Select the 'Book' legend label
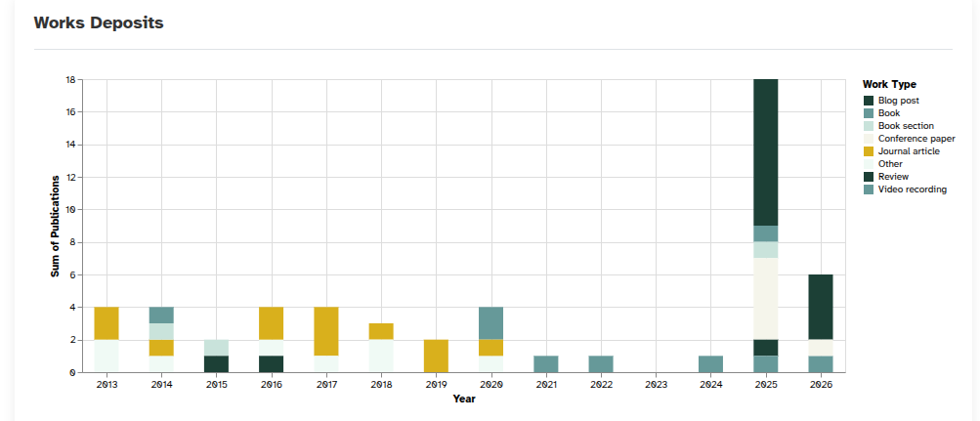Screen dimensions: 980x421 [889, 113]
